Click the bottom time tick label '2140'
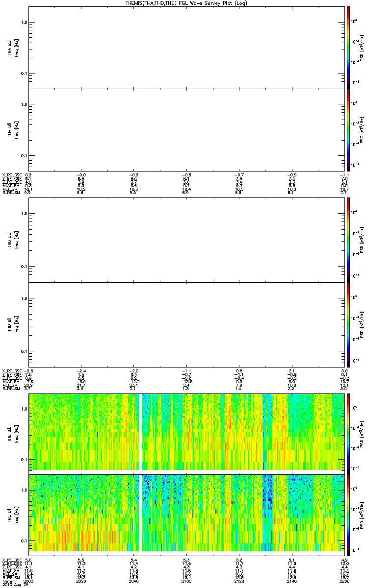 [291, 581]
